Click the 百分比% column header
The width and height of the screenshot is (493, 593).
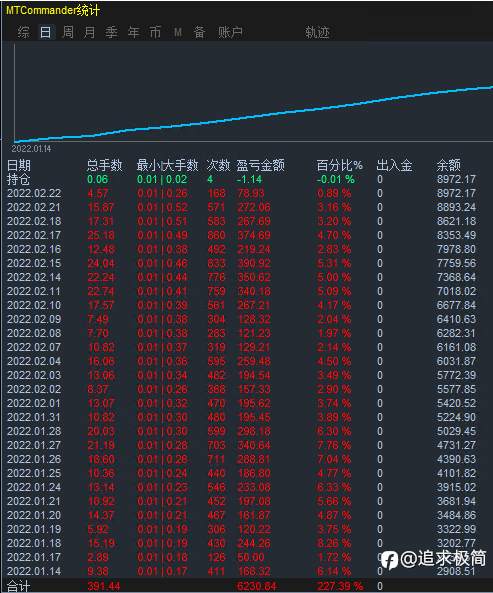pos(340,165)
